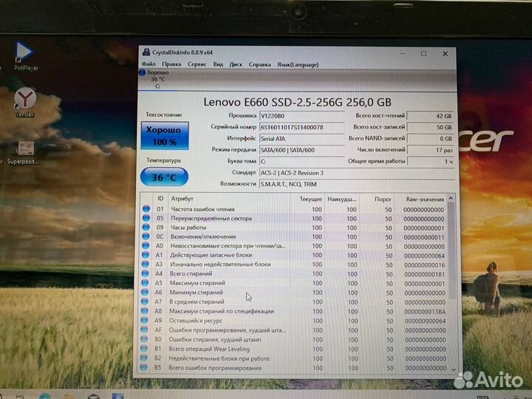
Task: Click raw value 0000000013BA
Action: point(425,312)
